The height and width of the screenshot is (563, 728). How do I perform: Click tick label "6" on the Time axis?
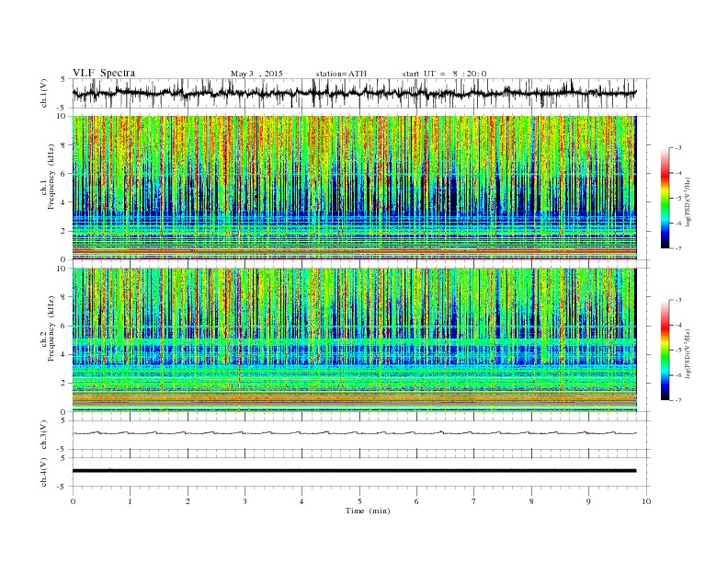(x=416, y=501)
